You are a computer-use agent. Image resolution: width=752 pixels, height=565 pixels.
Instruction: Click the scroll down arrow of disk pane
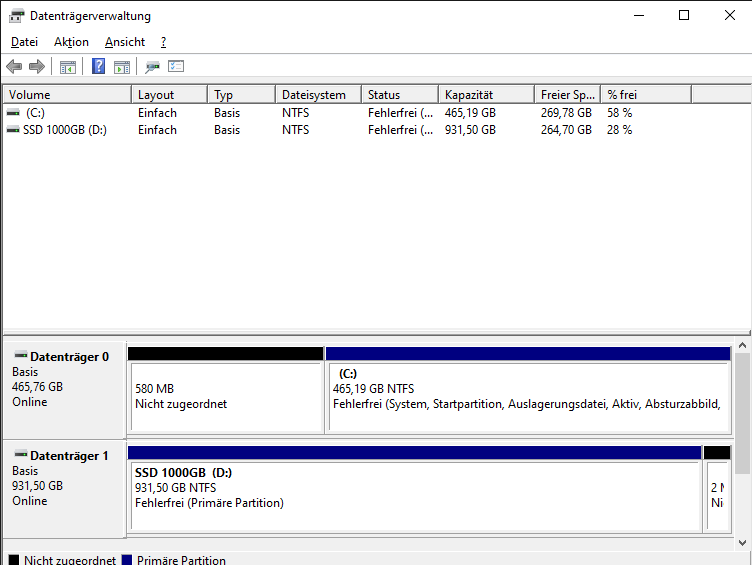click(742, 543)
